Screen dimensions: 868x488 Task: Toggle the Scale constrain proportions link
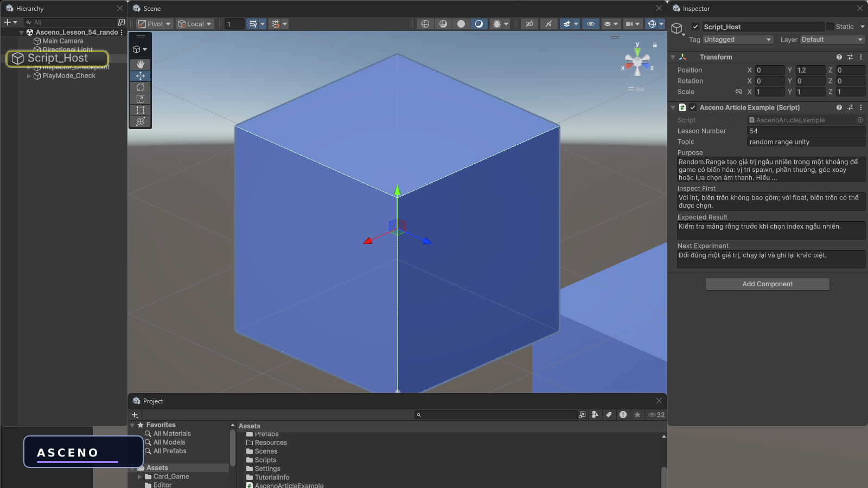[x=738, y=92]
